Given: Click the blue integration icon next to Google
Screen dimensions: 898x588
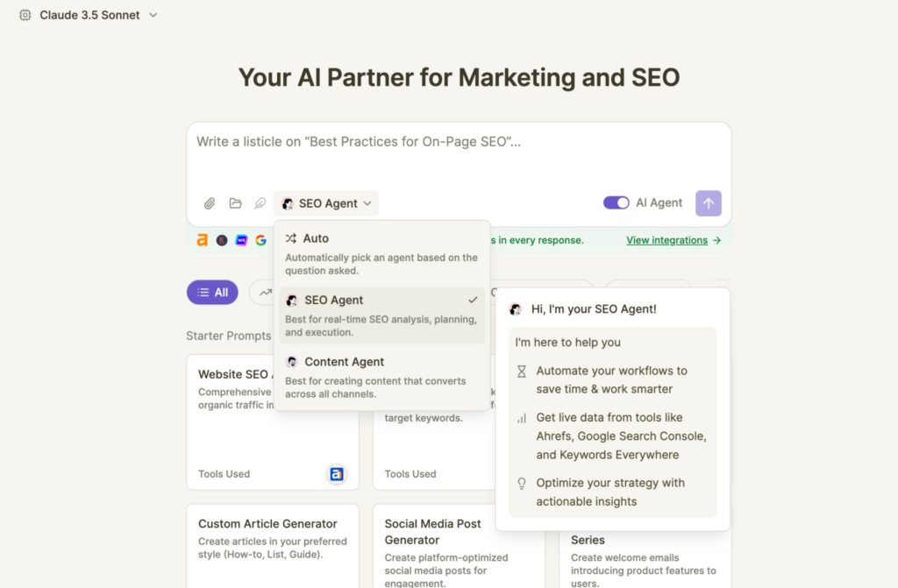Looking at the screenshot, I should point(242,240).
